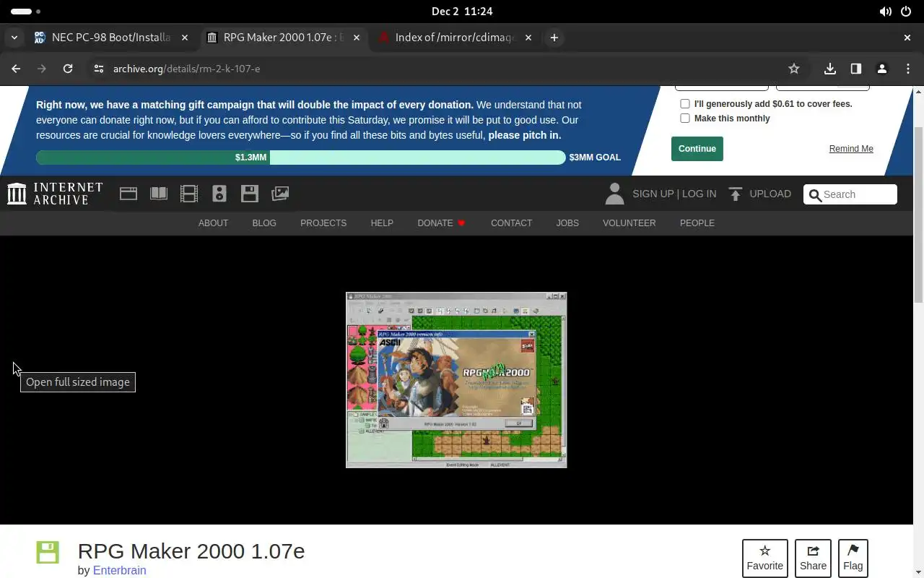Open the VOLUNTEER menu item
Viewport: 924px width, 578px height.
[629, 223]
